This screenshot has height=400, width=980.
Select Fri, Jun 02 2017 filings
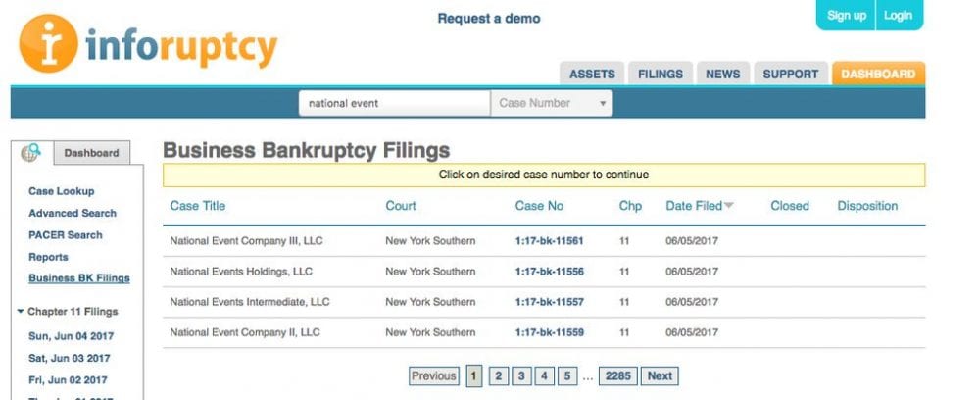pyautogui.click(x=69, y=380)
